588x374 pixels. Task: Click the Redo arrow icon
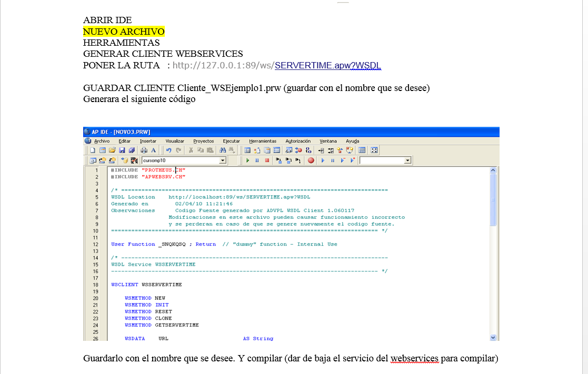click(178, 150)
